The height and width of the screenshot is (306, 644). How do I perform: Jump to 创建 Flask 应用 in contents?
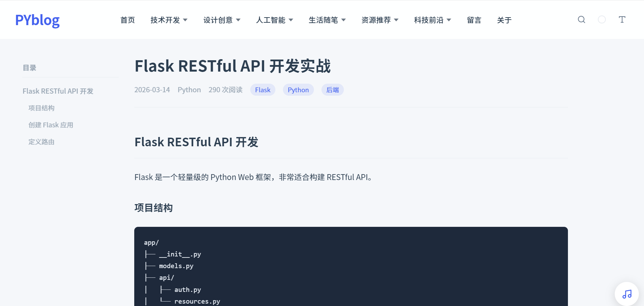(x=51, y=125)
